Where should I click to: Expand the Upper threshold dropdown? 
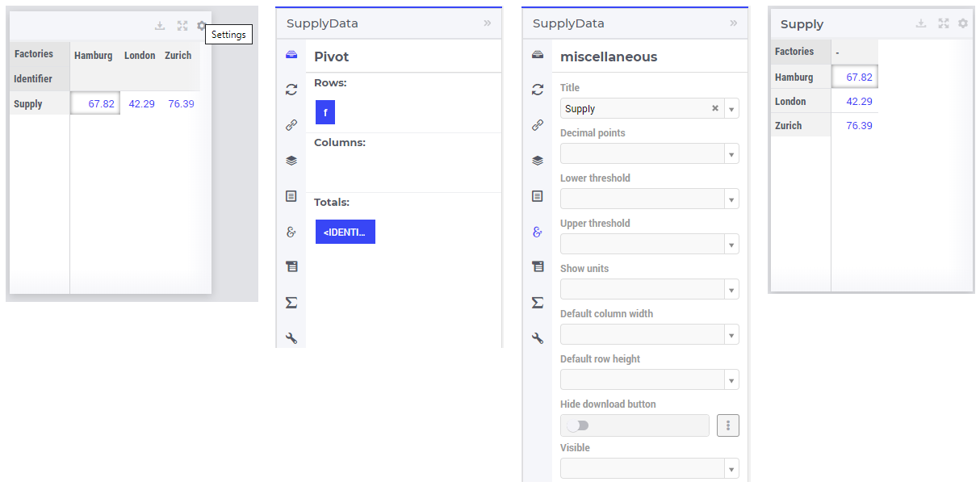[650, 244]
